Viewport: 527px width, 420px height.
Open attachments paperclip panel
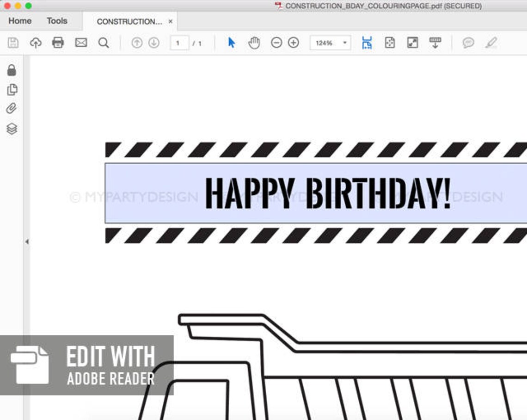(12, 108)
